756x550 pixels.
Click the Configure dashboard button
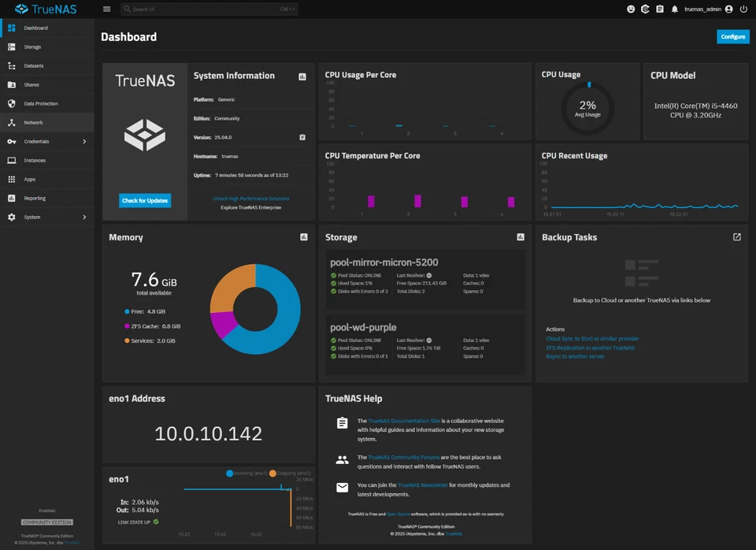733,37
